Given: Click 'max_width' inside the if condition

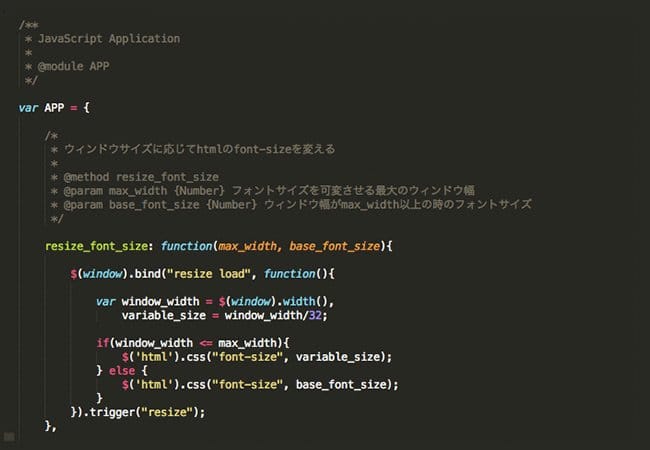Looking at the screenshot, I should [247, 343].
